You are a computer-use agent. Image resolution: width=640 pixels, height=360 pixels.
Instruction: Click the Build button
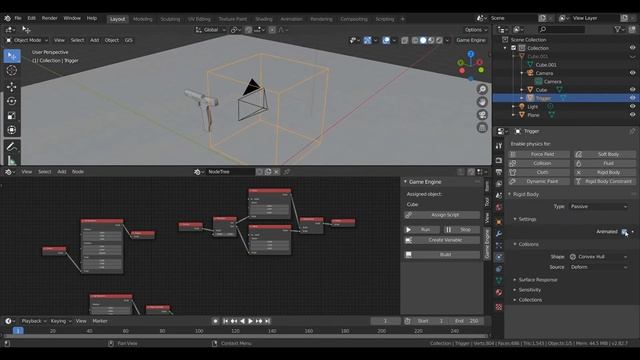coord(442,255)
